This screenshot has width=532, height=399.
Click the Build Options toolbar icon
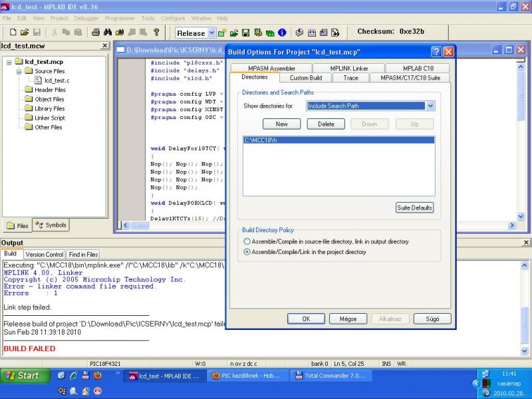point(258,33)
